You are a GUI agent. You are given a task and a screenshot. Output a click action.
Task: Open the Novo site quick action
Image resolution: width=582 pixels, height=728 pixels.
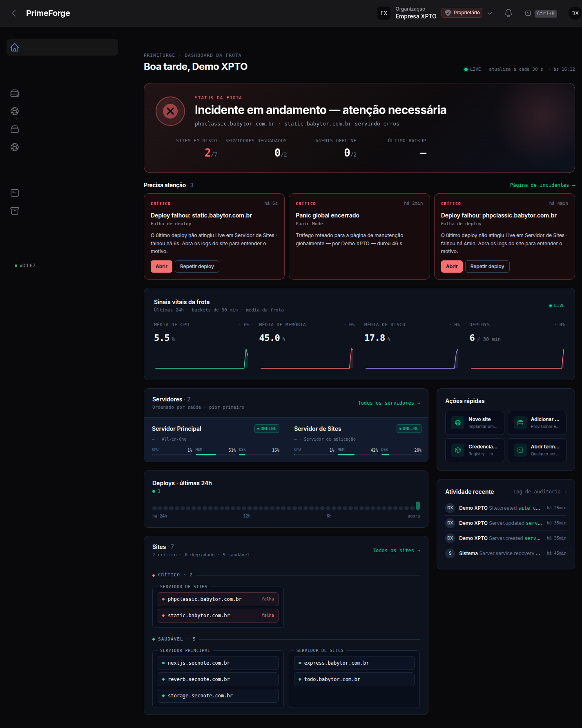(475, 423)
